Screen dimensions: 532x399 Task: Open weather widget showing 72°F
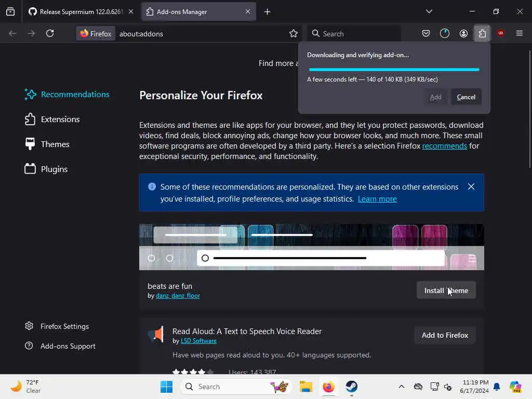coord(25,387)
